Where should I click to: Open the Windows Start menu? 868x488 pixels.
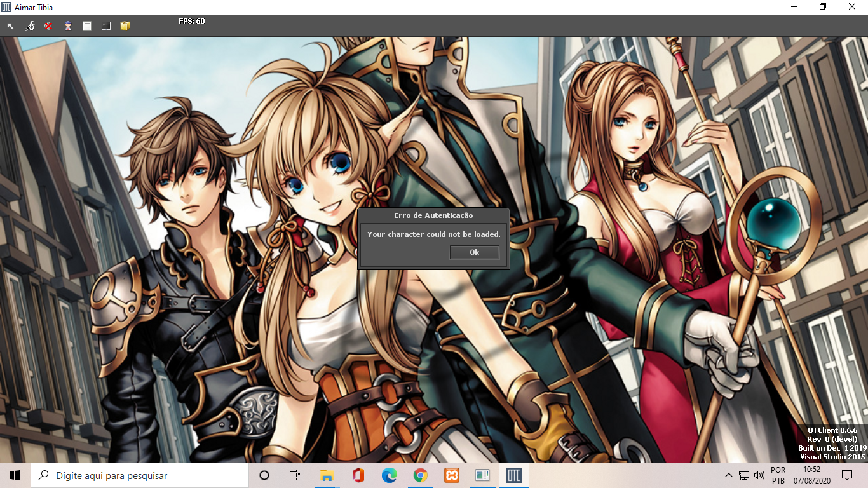tap(15, 475)
